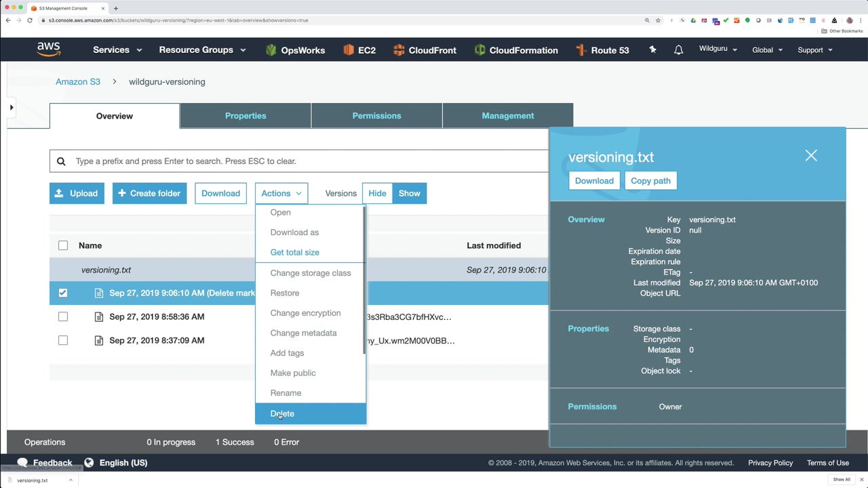Click the prefix search input field

[x=299, y=161]
